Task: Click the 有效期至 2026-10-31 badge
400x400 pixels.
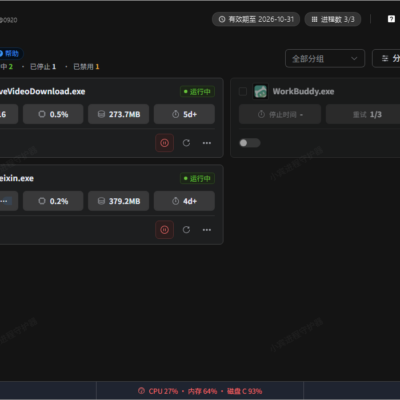Action: click(256, 19)
